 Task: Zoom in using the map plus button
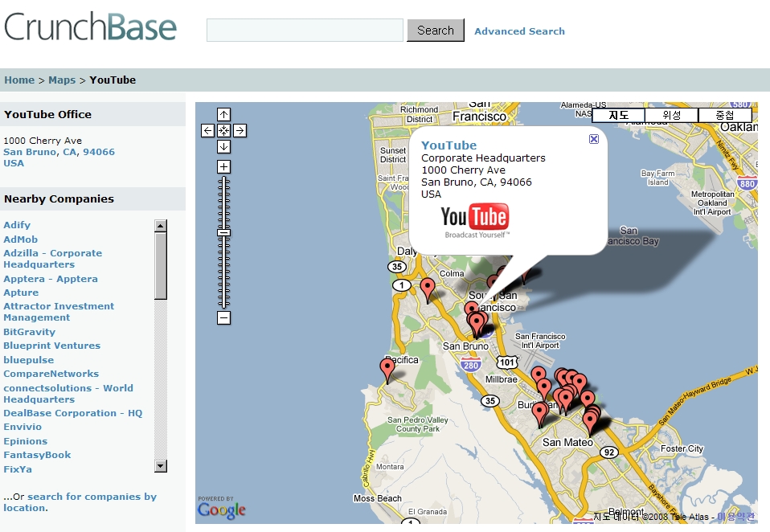224,167
